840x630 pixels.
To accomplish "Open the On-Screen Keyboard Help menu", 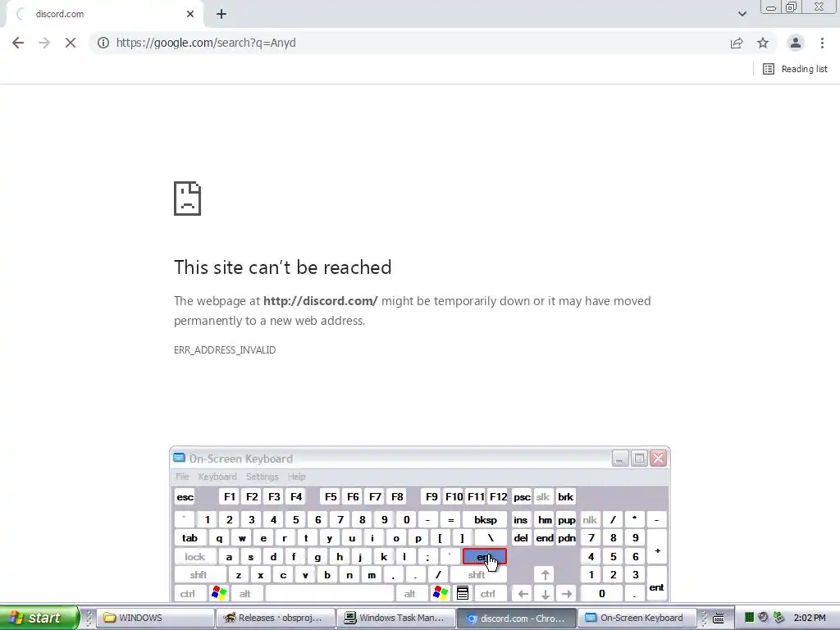I will coord(296,477).
